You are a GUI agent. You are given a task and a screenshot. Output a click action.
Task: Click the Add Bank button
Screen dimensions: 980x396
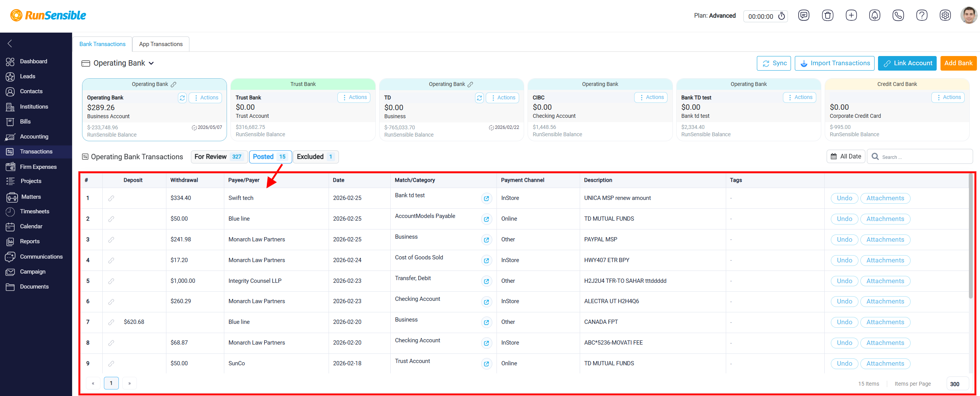click(x=958, y=63)
